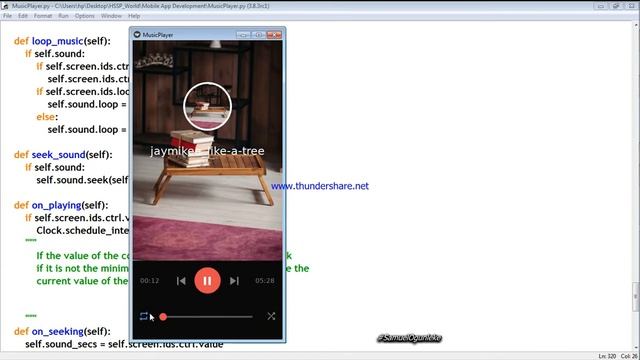The image size is (640, 360).
Task: Click the loop_music function name
Action: [58, 41]
